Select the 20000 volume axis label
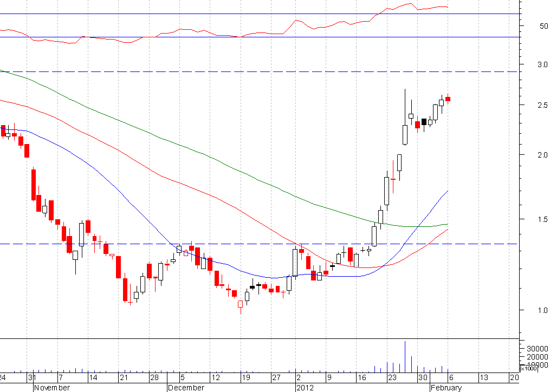550x392 pixels. click(x=537, y=357)
